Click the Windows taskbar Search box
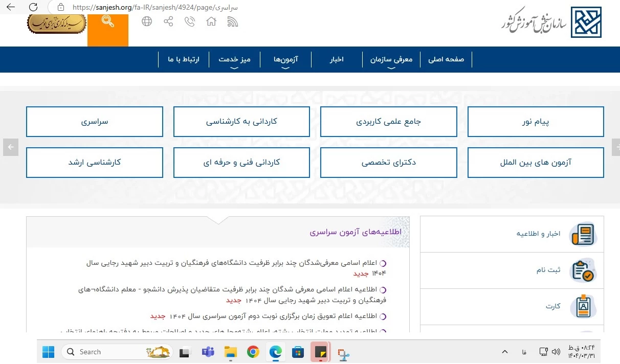Image resolution: width=620 pixels, height=364 pixels. pyautogui.click(x=118, y=352)
